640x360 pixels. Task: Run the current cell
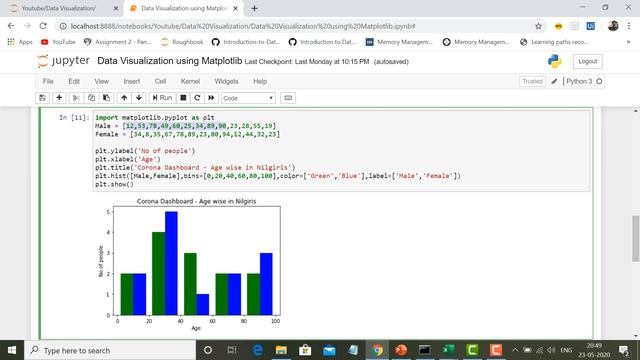(x=162, y=98)
